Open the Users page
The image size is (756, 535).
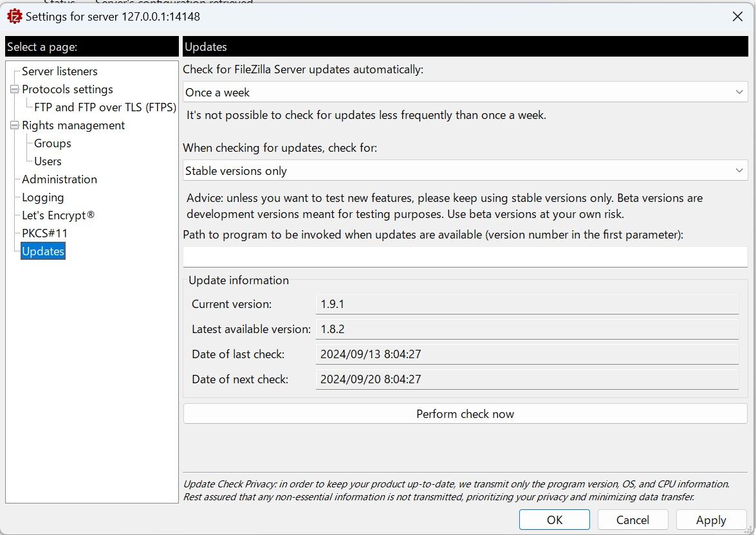pos(48,161)
